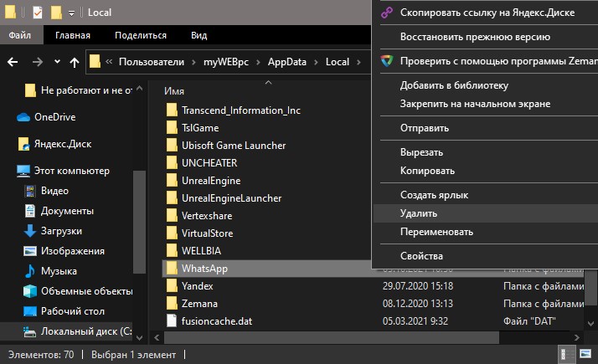
Task: Select the TslGame folder
Action: (200, 128)
